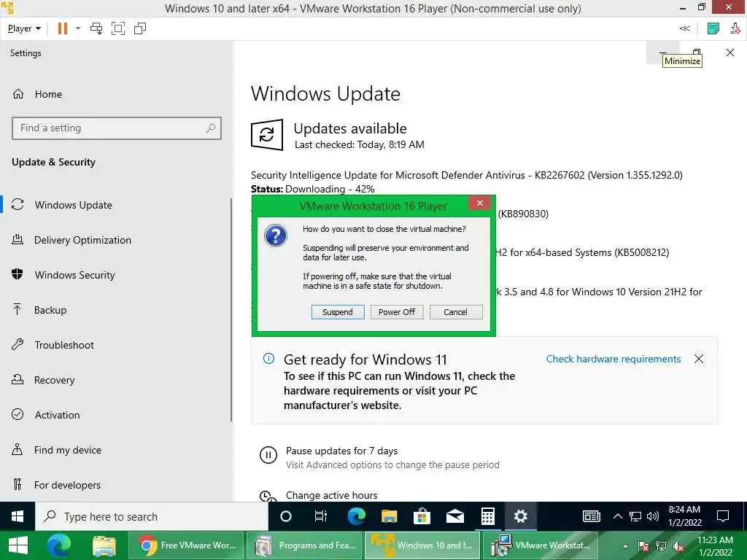This screenshot has width=747, height=560.
Task: Open File Explorer on the host taskbar
Action: pyautogui.click(x=104, y=545)
